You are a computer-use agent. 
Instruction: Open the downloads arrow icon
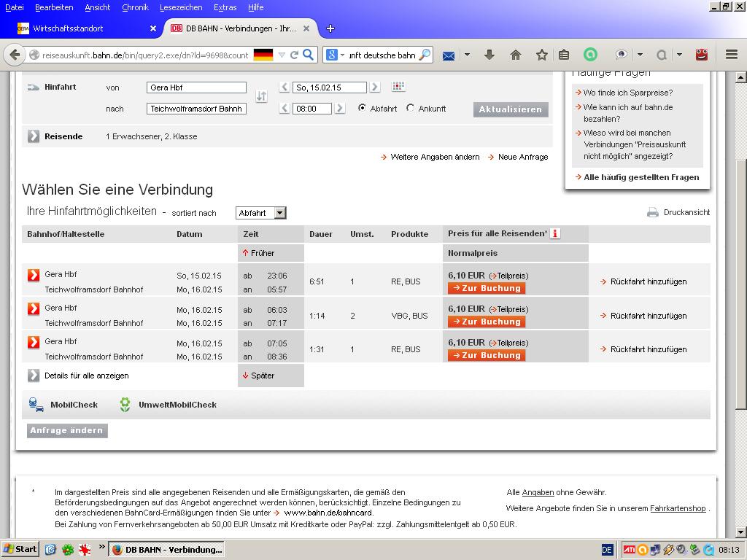[489, 55]
